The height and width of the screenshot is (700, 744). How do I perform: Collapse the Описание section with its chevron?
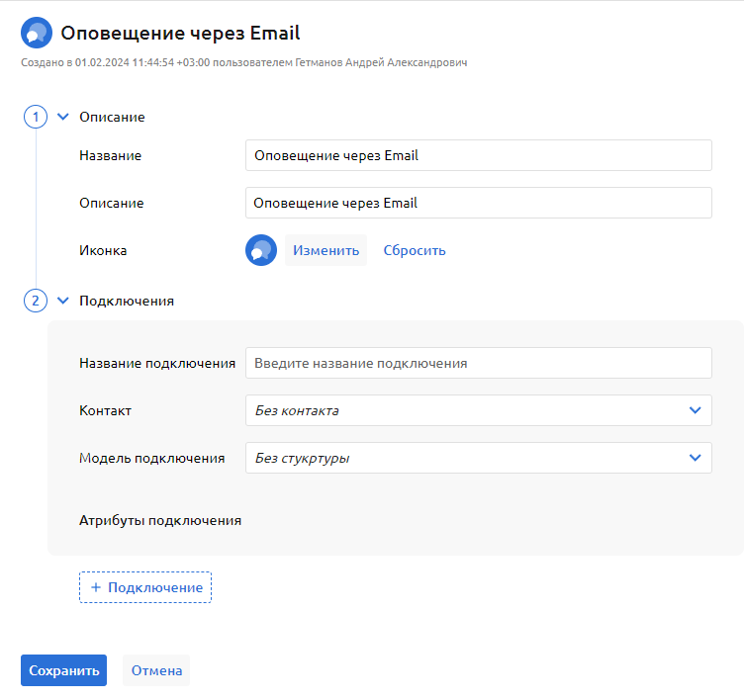pos(63,117)
